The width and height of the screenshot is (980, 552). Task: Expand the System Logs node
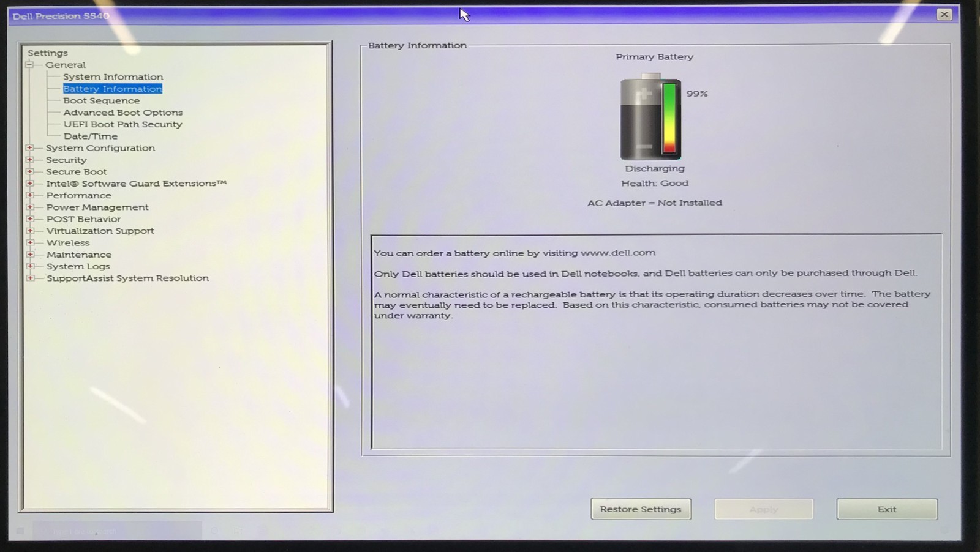point(30,266)
